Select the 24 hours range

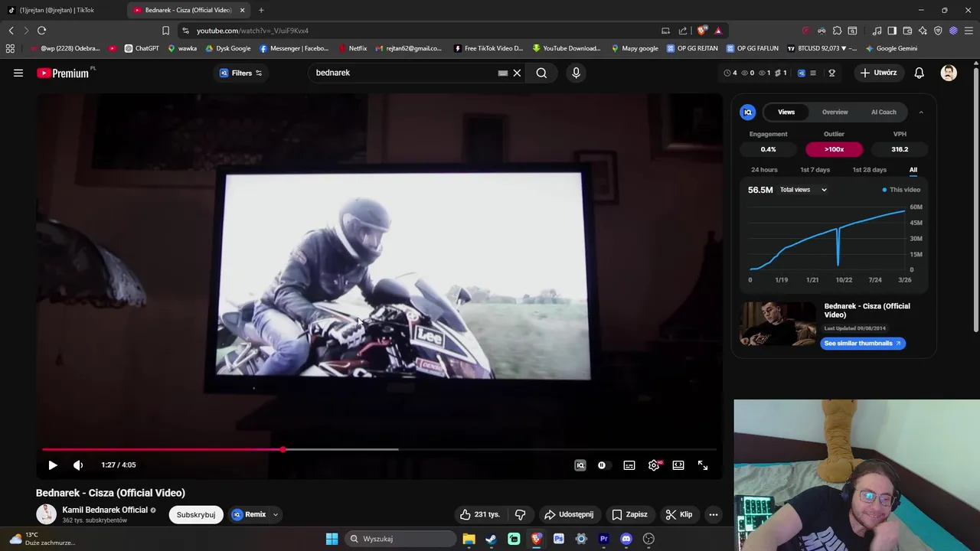pyautogui.click(x=764, y=170)
